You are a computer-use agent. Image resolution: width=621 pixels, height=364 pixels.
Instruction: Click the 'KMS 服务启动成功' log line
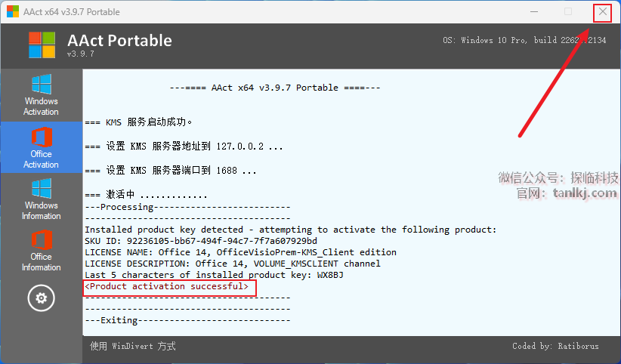(x=138, y=122)
